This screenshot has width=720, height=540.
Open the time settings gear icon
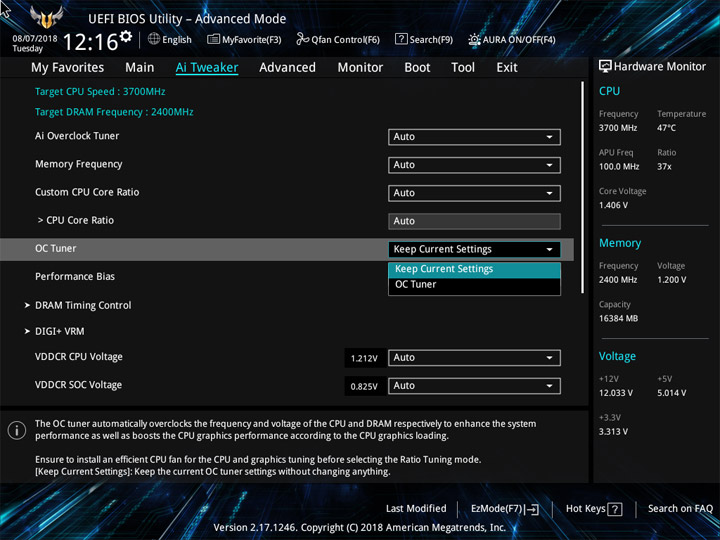coord(125,36)
